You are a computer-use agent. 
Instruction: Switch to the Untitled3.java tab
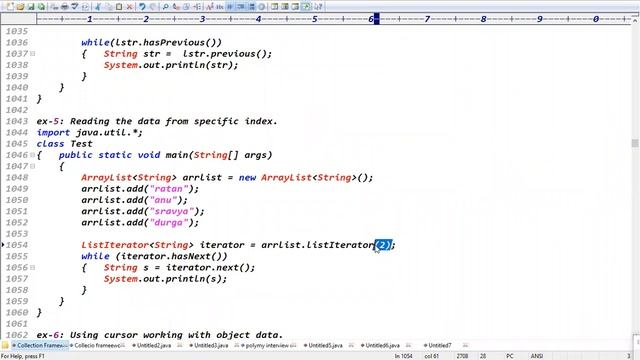coord(211,345)
